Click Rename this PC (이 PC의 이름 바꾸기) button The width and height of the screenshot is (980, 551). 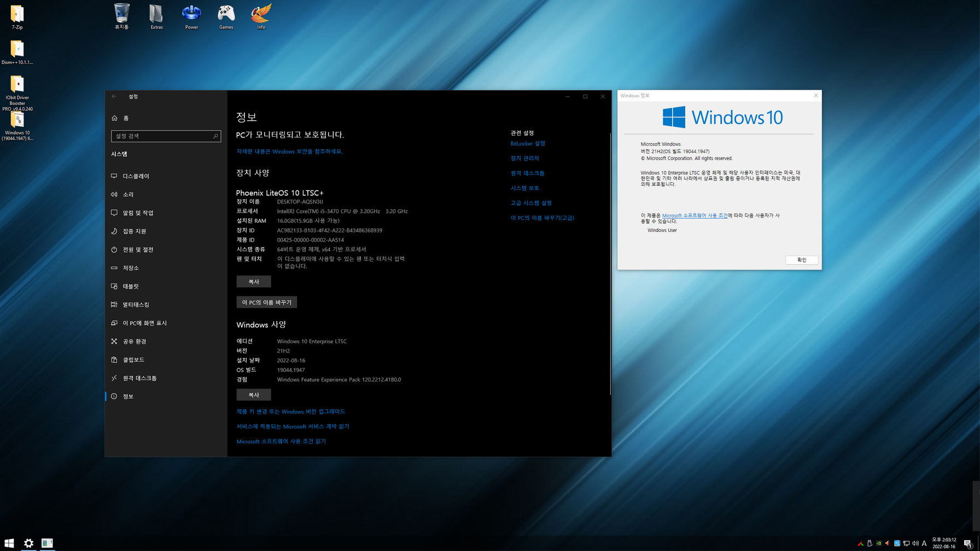click(x=267, y=302)
